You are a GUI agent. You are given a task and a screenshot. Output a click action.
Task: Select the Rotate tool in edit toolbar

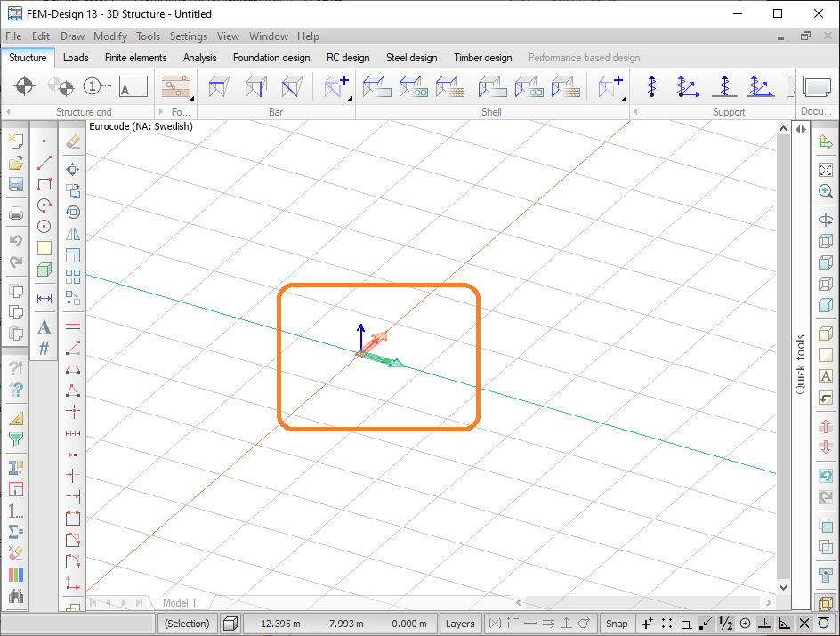(73, 213)
